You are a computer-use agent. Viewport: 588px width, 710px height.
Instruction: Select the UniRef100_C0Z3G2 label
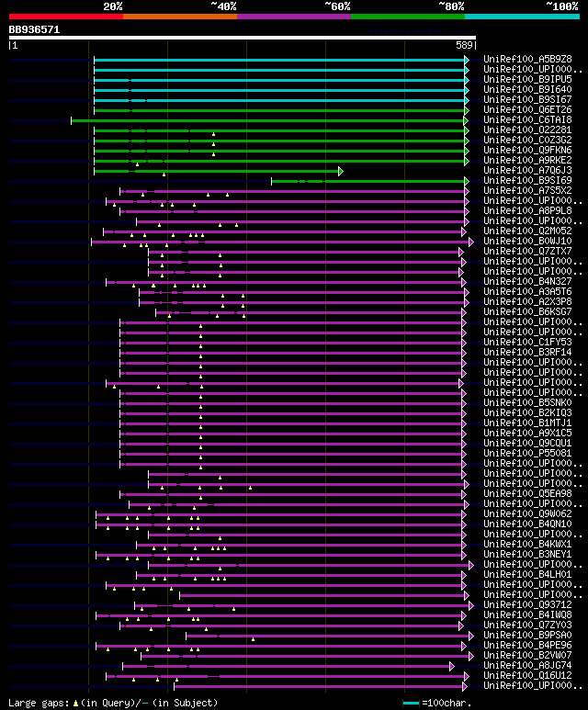(x=527, y=140)
